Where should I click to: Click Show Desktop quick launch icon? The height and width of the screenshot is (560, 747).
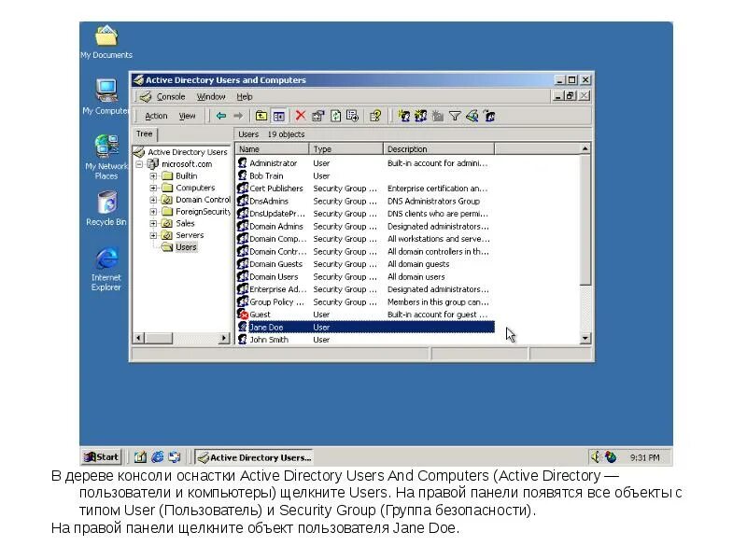(x=139, y=457)
